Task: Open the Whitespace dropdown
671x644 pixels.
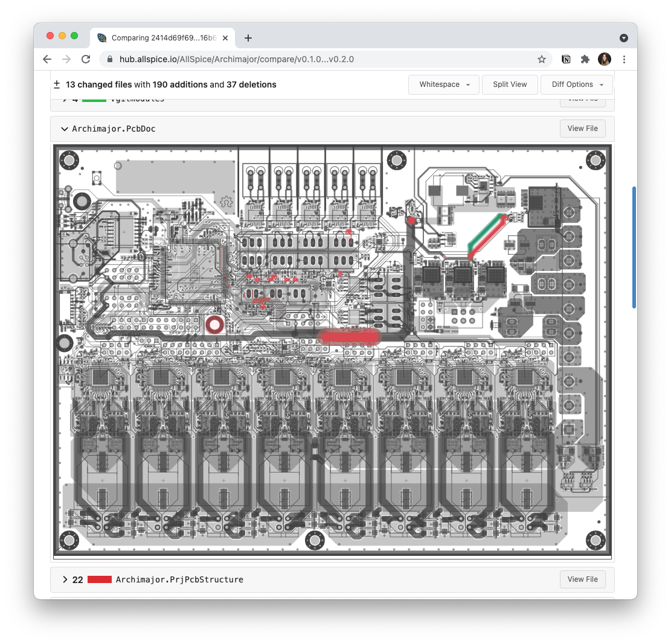Action: tap(443, 84)
